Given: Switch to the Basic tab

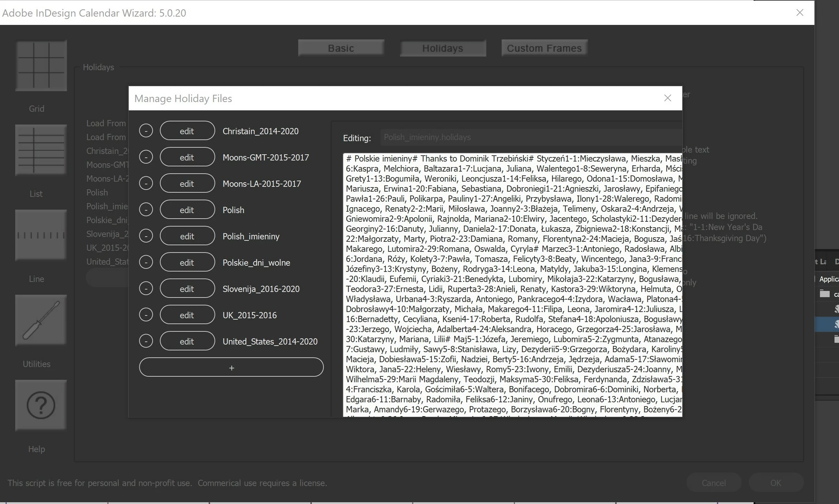Looking at the screenshot, I should 341,48.
